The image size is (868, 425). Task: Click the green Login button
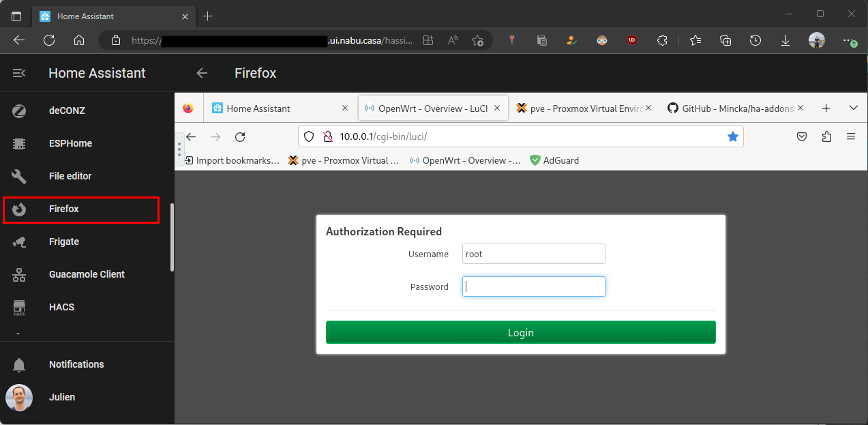[x=521, y=332]
